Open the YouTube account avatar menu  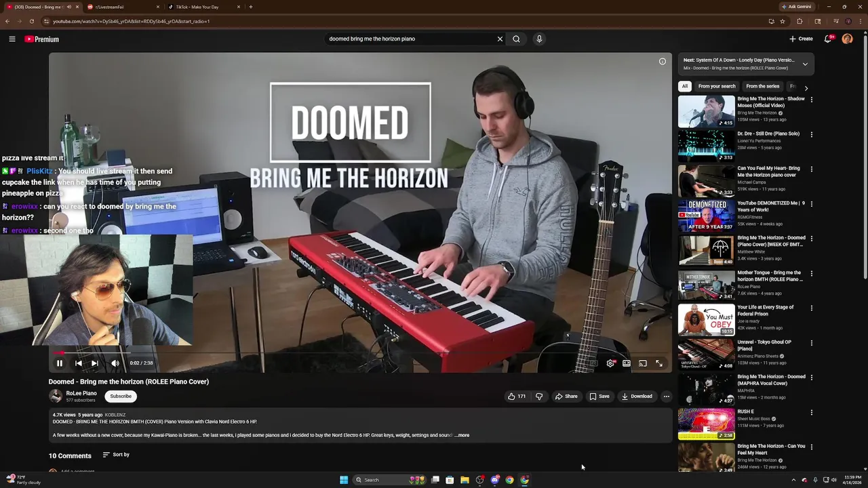(x=847, y=39)
